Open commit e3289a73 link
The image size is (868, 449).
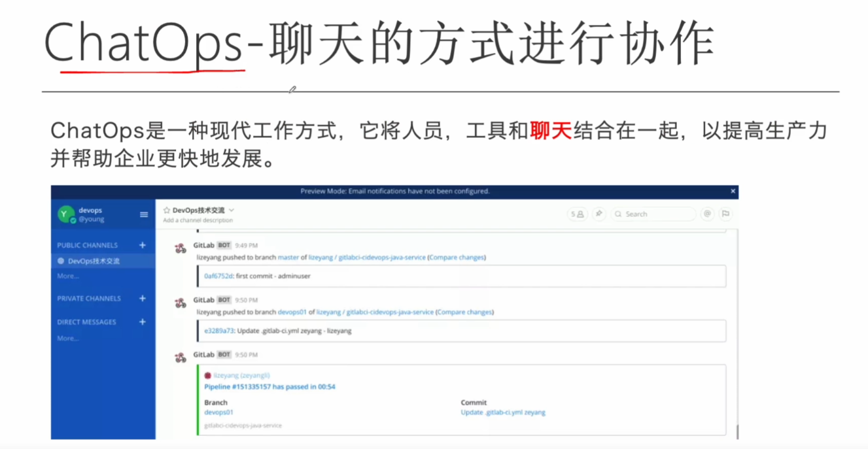(x=218, y=331)
